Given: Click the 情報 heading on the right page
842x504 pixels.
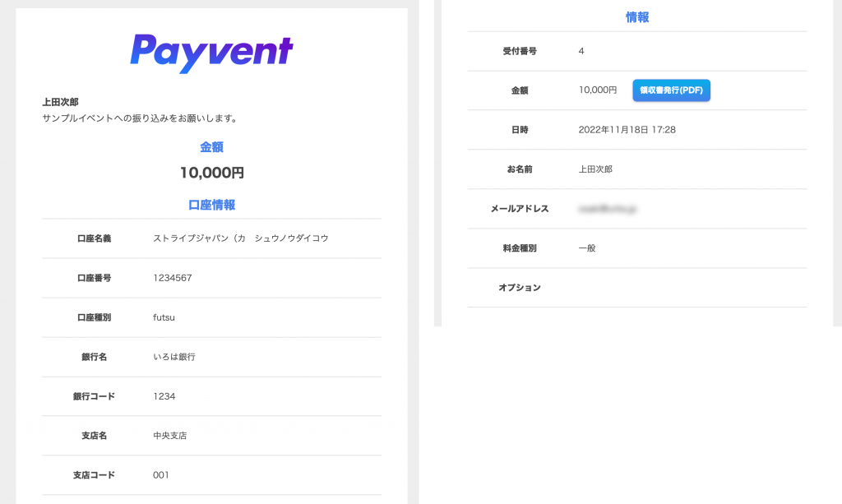Looking at the screenshot, I should (637, 17).
